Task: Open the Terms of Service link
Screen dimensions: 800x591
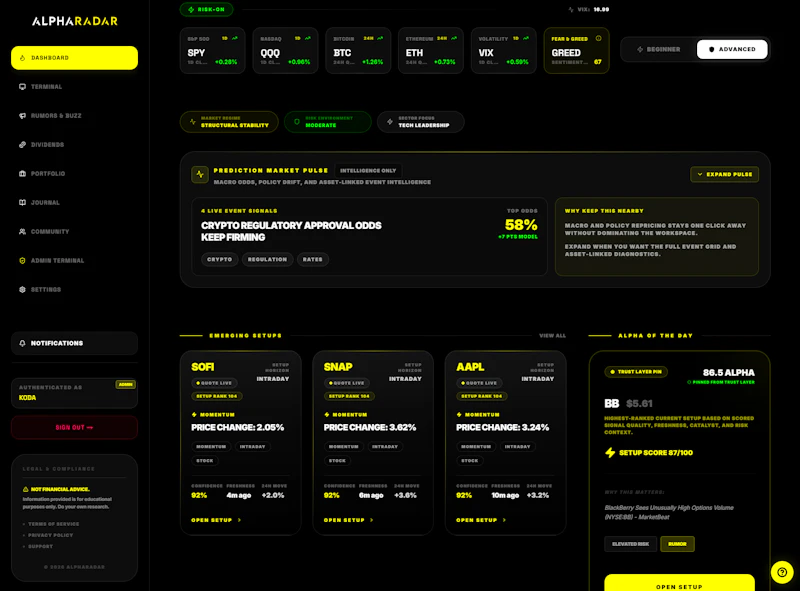Action: tap(54, 524)
